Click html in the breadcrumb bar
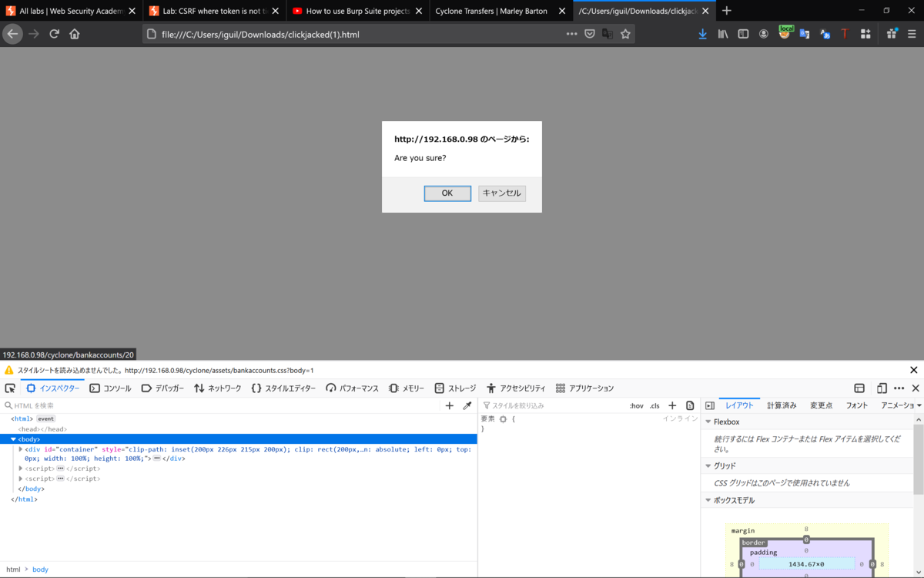Viewport: 924px width, 578px height. click(x=13, y=570)
